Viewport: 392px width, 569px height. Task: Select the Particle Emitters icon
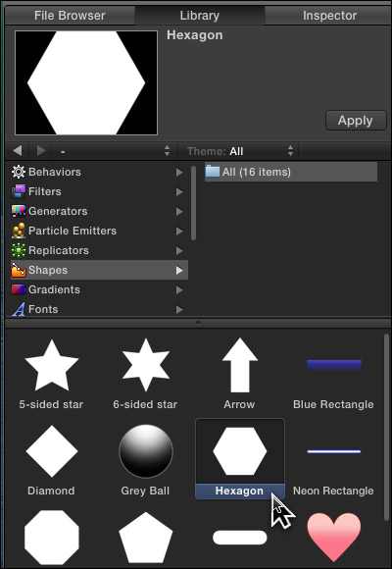(x=19, y=231)
